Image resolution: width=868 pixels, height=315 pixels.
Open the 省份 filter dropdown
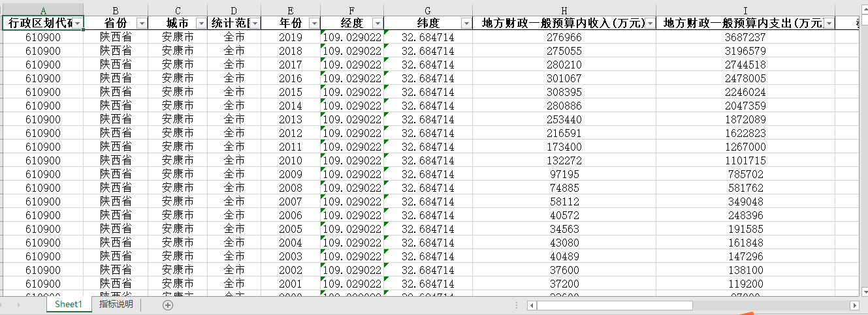point(142,23)
